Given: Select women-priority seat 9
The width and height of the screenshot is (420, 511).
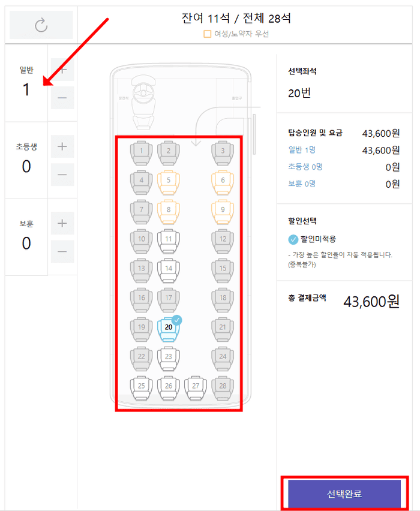Looking at the screenshot, I should [x=223, y=210].
